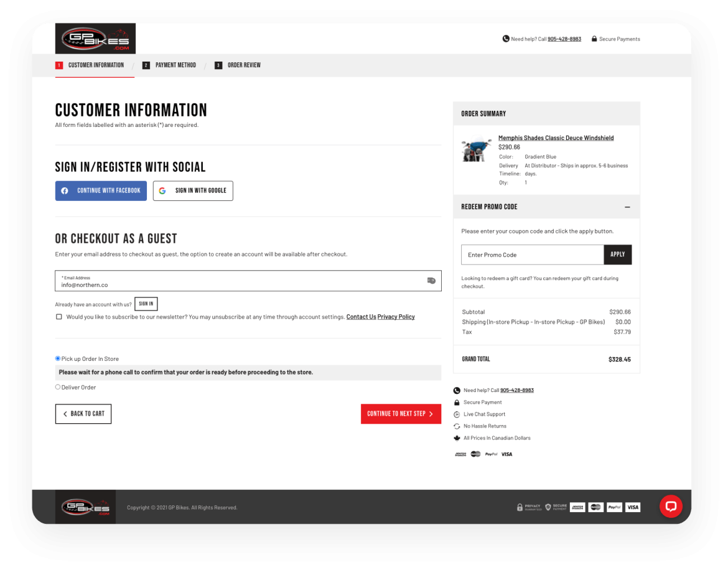The height and width of the screenshot is (570, 728).
Task: Click the phone icon beside Need help
Action: point(505,38)
